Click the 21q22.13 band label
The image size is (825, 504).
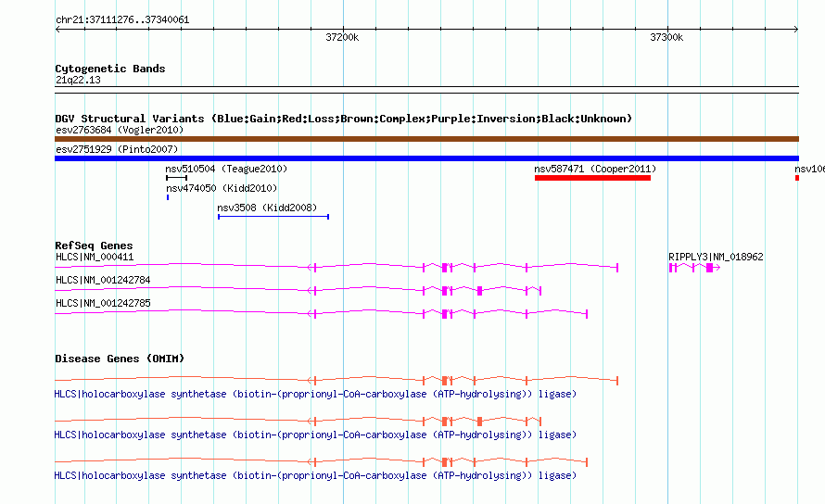78,80
